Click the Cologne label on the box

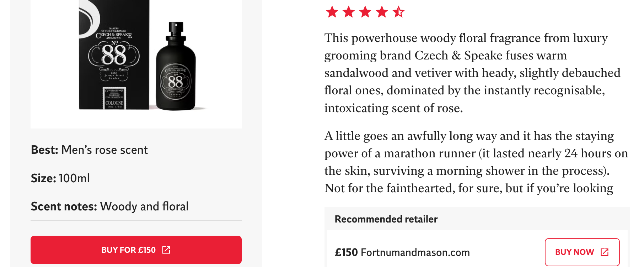[x=114, y=103]
